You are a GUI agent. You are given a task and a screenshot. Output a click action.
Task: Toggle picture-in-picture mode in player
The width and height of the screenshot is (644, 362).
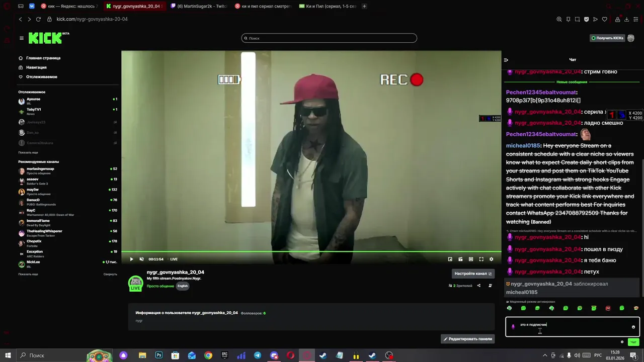(450, 259)
